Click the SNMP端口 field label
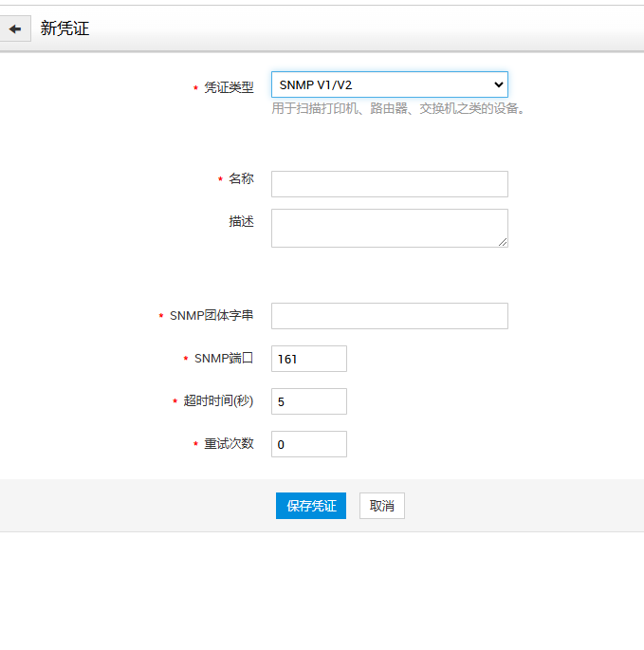Viewport: 644px width, 650px height. tap(224, 358)
